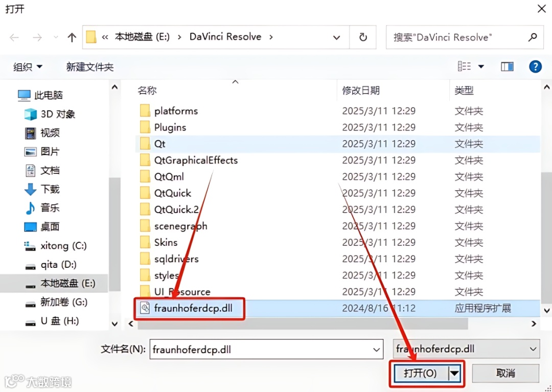The image size is (552, 392).
Task: Toggle the preview pane
Action: point(507,66)
